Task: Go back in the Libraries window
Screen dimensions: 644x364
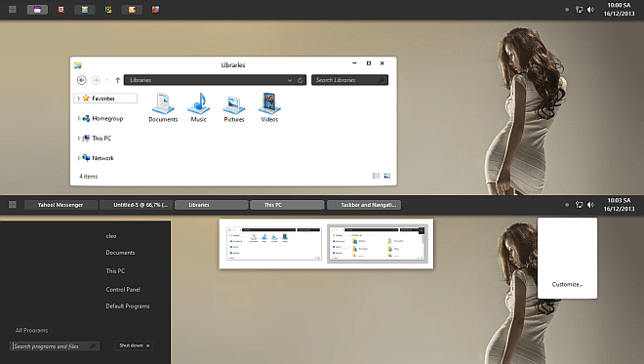Action: pos(82,80)
